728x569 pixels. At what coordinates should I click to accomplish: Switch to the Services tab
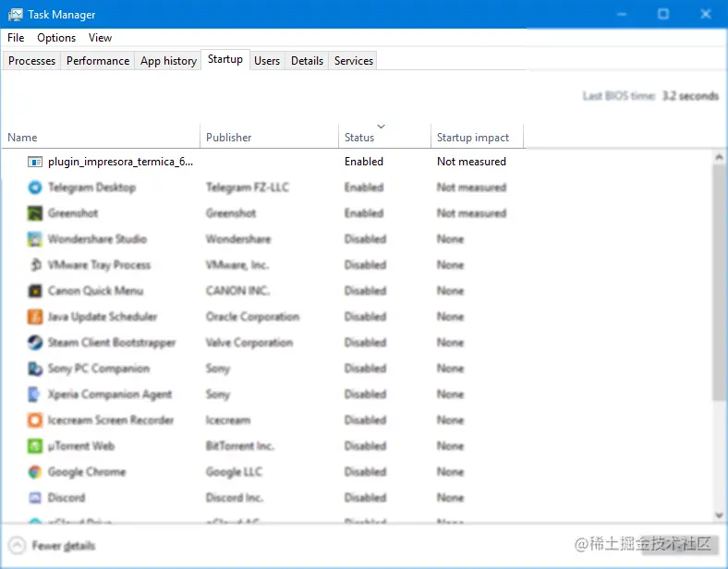(353, 61)
